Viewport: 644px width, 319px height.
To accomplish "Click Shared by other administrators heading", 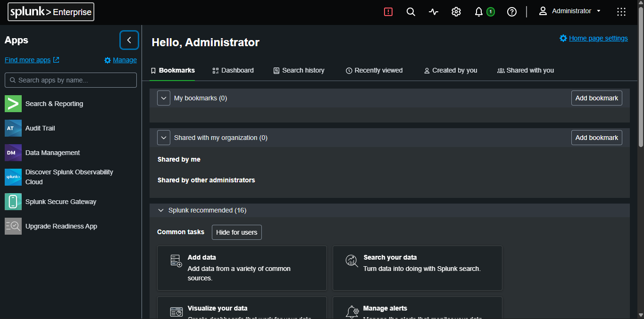I will coord(206,180).
